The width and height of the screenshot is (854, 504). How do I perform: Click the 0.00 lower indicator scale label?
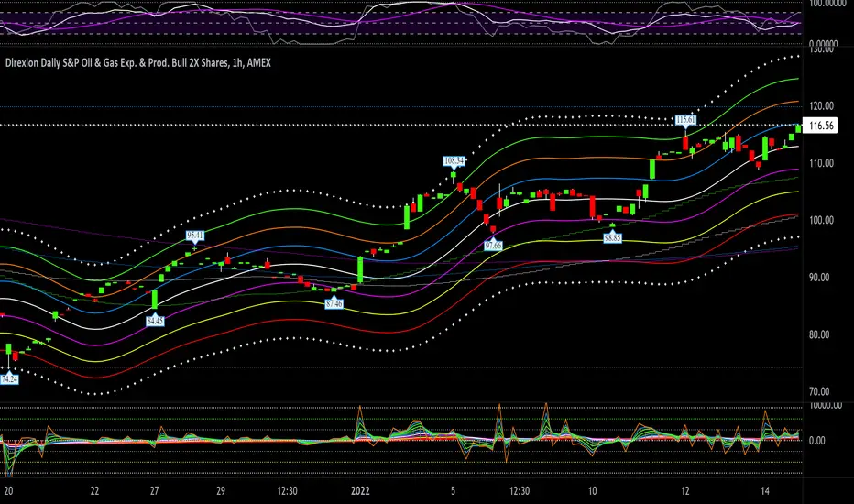pos(817,441)
